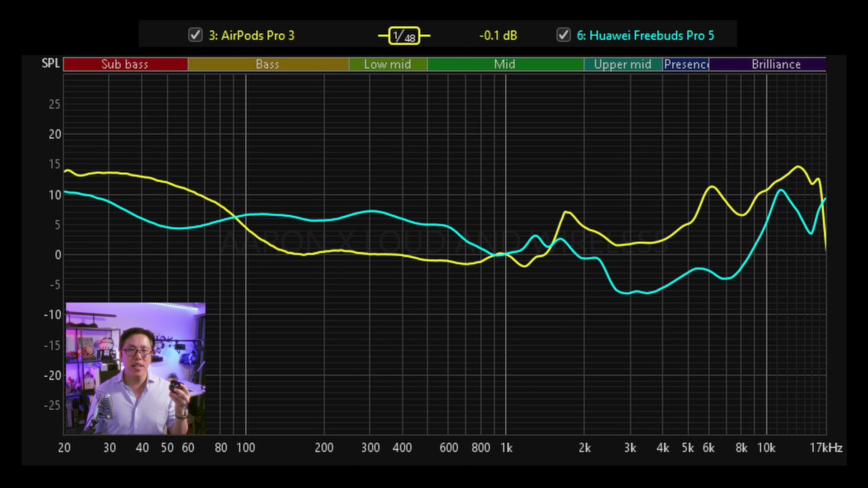868x488 pixels.
Task: Click the webcam video thumbnail overlay
Action: pos(136,369)
